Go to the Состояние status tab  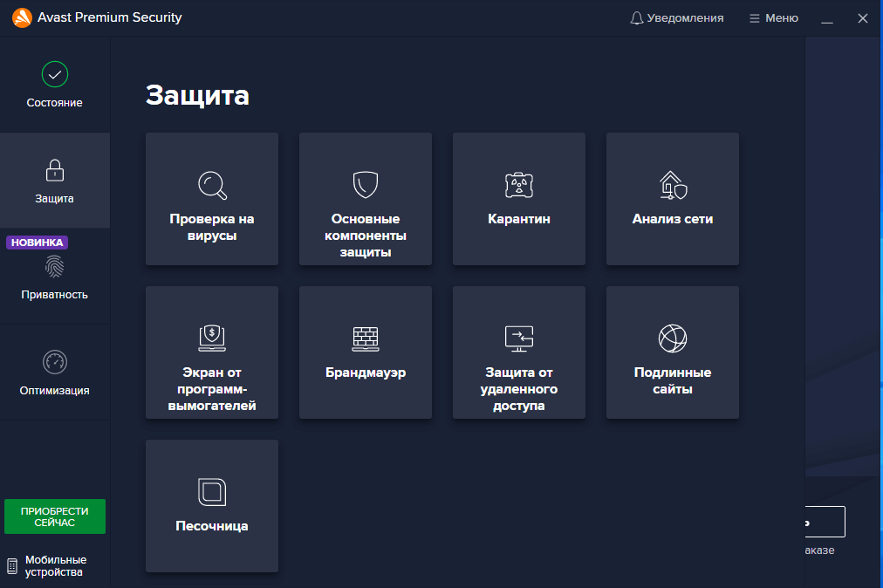[x=55, y=85]
